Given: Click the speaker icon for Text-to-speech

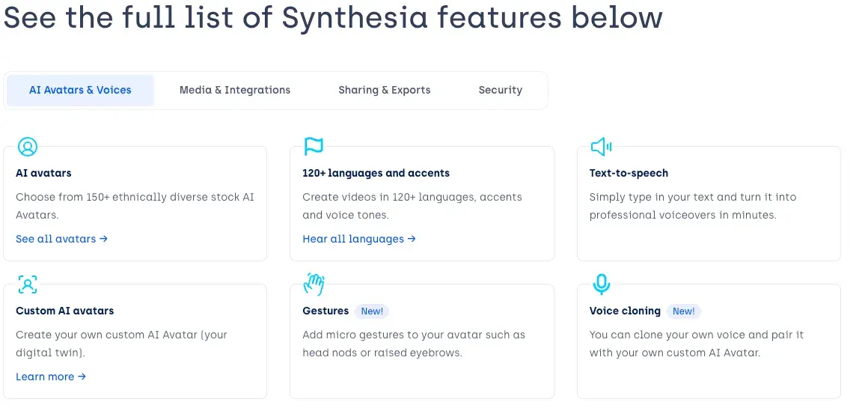Looking at the screenshot, I should pyautogui.click(x=601, y=147).
